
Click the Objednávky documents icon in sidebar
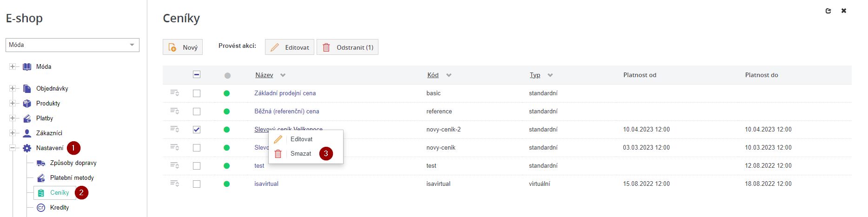click(x=27, y=89)
